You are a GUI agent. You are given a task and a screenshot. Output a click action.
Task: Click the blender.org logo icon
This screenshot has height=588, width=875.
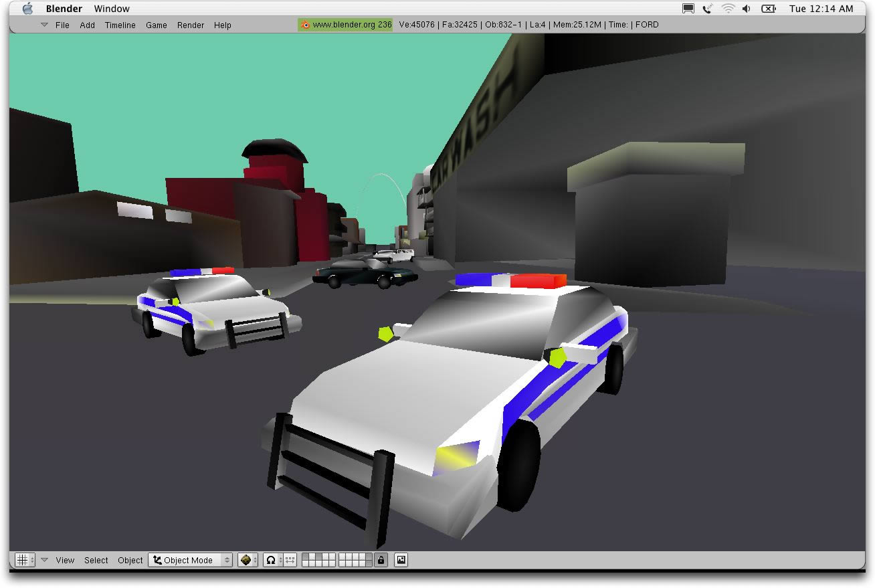click(305, 25)
